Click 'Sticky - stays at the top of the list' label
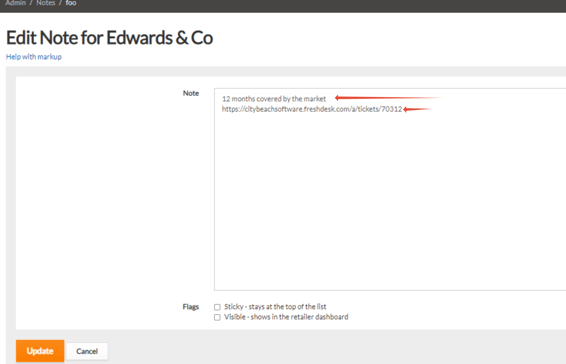This screenshot has height=364, width=566. (275, 307)
